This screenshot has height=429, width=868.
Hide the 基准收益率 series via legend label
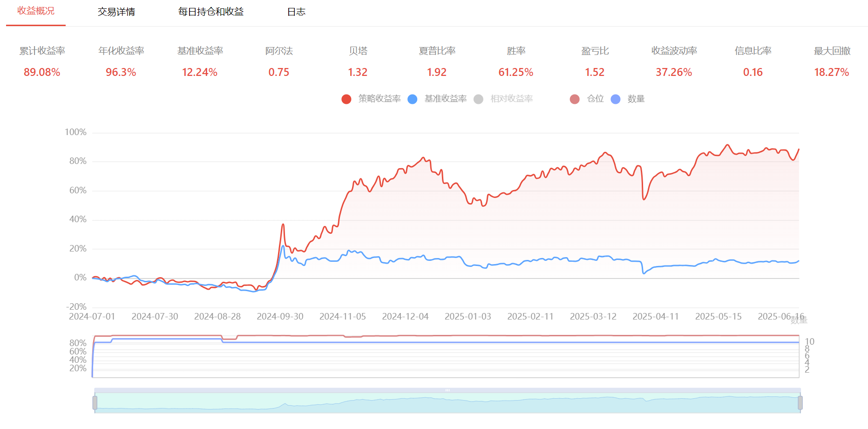(445, 99)
